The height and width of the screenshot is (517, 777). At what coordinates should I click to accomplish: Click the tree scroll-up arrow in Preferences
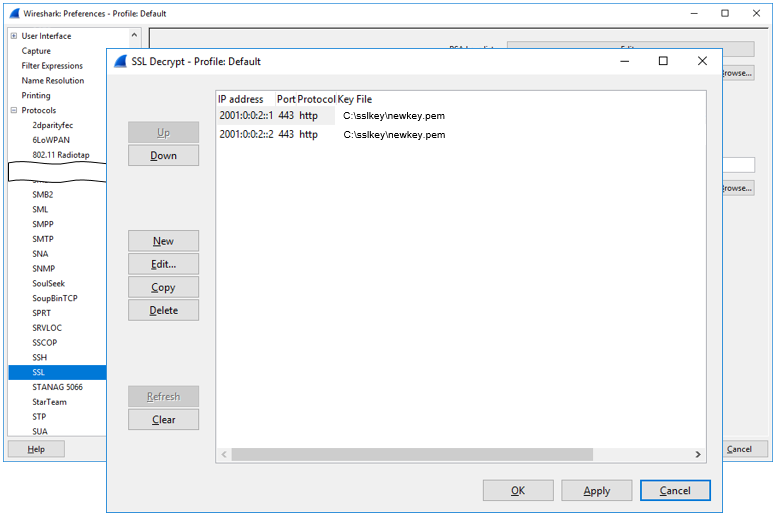[134, 35]
